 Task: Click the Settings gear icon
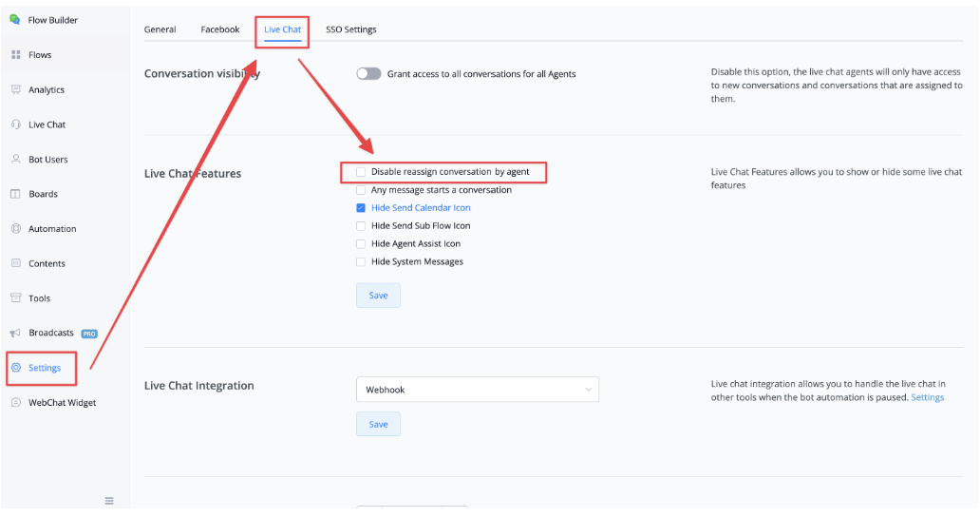pyautogui.click(x=16, y=368)
